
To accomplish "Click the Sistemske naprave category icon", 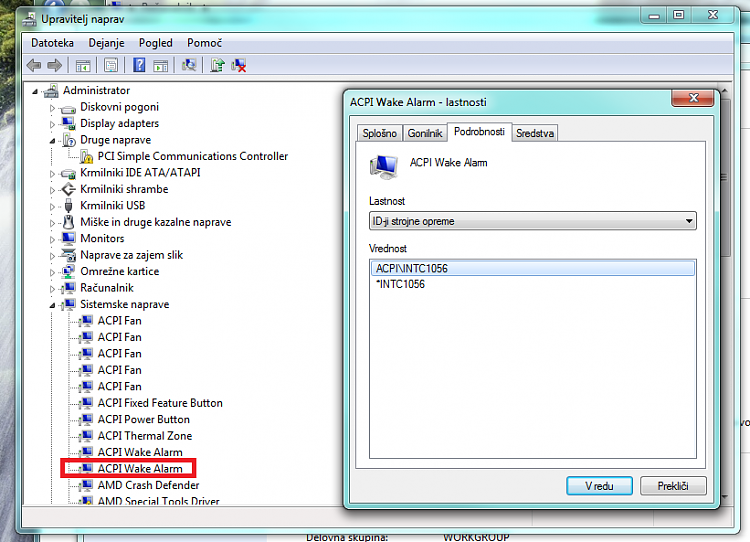I will coord(69,304).
